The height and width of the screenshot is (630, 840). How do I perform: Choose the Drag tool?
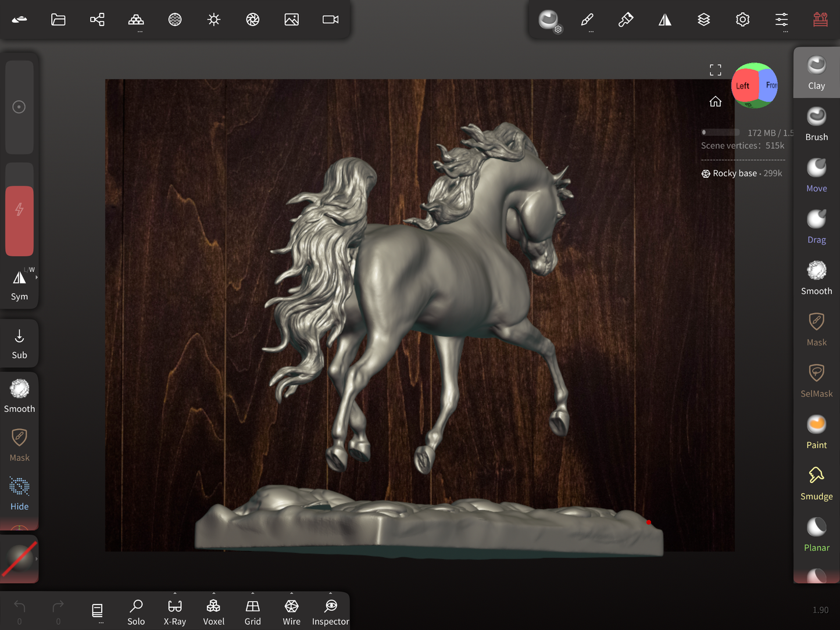click(816, 227)
